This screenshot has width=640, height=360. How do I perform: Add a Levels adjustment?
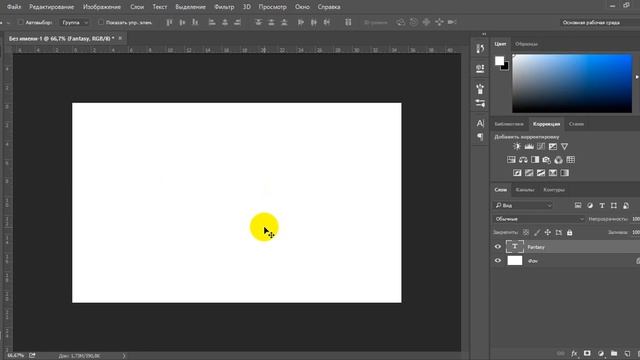pyautogui.click(x=529, y=147)
